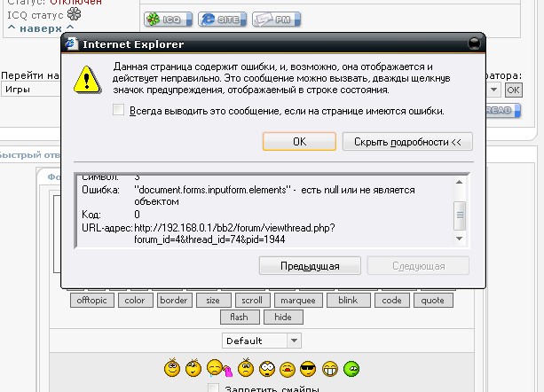Click the Отключен status text
This screenshot has width=544, height=392.
click(75, 3)
